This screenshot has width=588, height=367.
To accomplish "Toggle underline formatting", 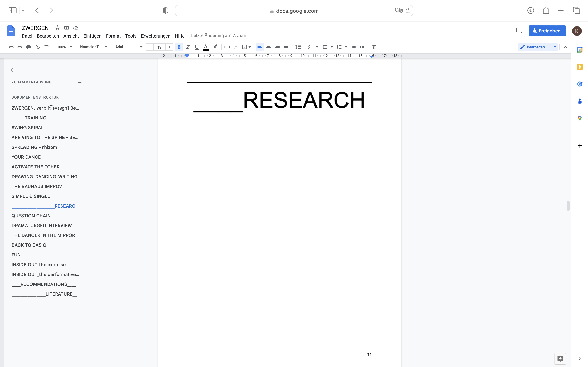I will coord(197,47).
